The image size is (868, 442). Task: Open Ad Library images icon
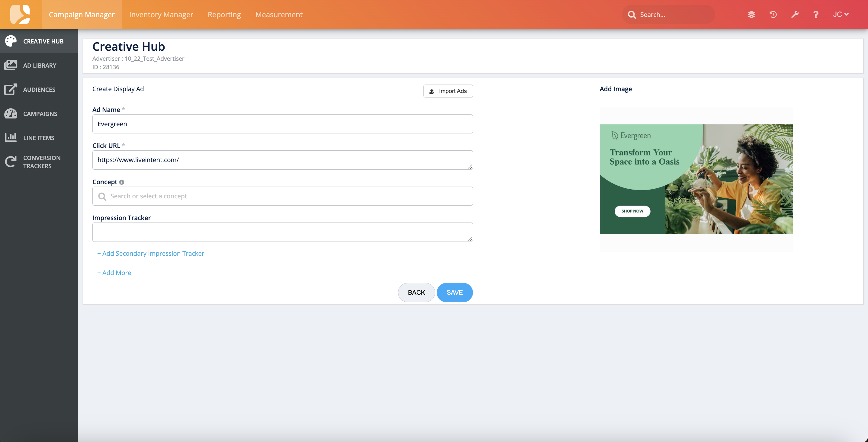click(11, 65)
